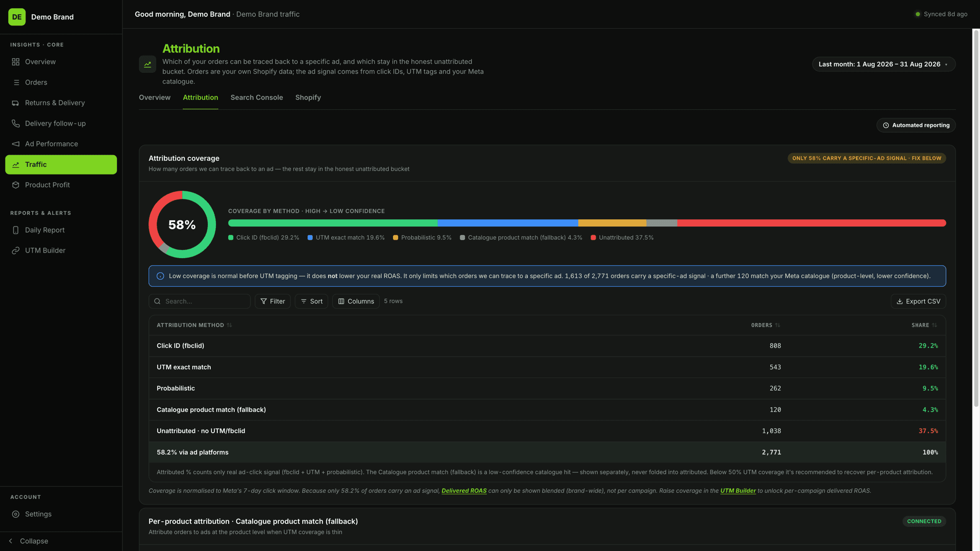Click the info icon in coverage notice
This screenshot has height=551, width=980.
pos(160,276)
